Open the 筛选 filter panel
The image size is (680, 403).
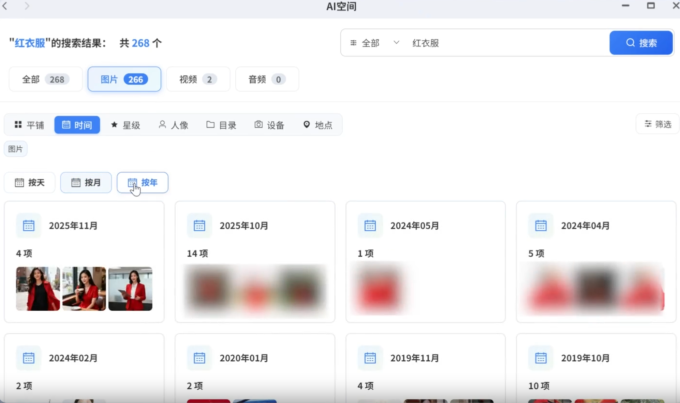[658, 124]
